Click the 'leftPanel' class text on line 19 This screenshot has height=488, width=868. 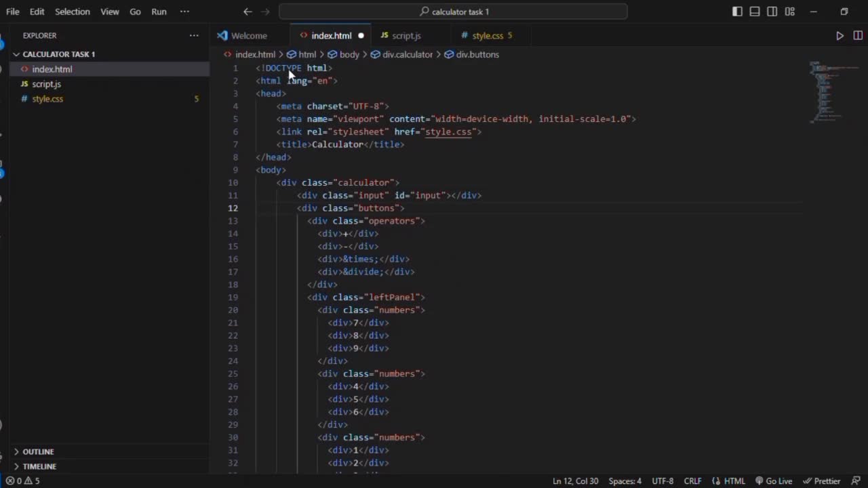click(393, 298)
